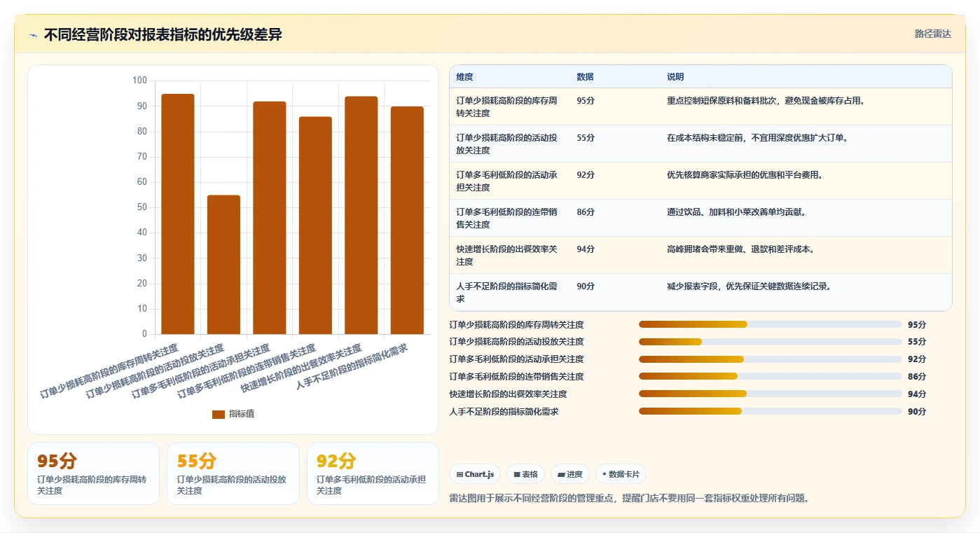Screen dimensions: 980x533
Task: Click the Chart.js tag
Action: pyautogui.click(x=475, y=474)
